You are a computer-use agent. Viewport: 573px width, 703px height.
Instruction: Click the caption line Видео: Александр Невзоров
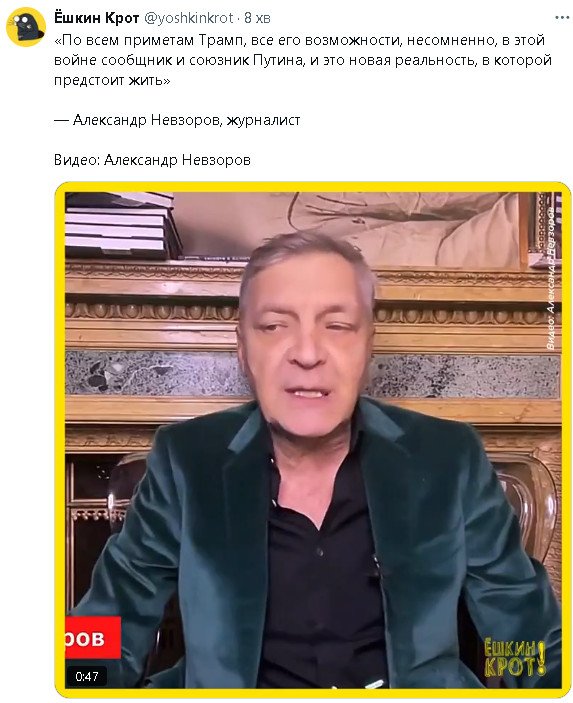(x=152, y=160)
